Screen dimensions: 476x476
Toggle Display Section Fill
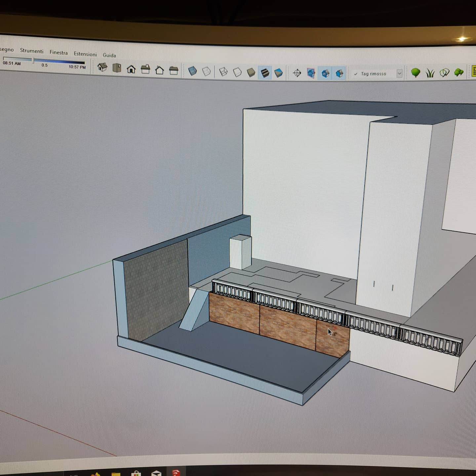[339, 73]
